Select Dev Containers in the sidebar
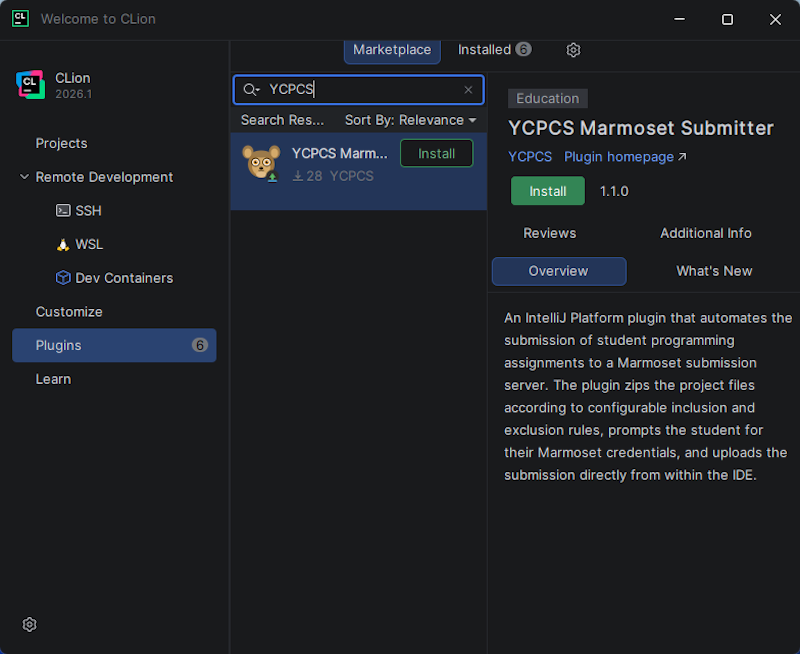Viewport: 800px width, 654px height. [x=124, y=278]
